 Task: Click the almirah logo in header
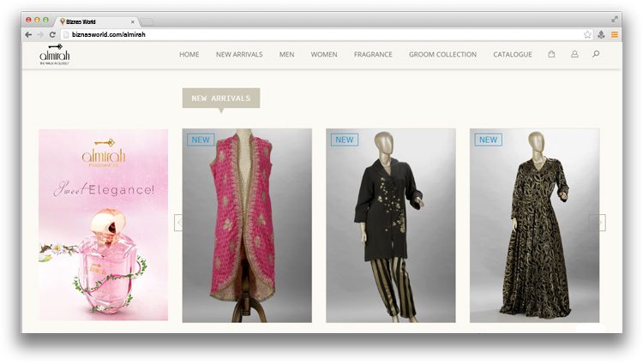(55, 55)
